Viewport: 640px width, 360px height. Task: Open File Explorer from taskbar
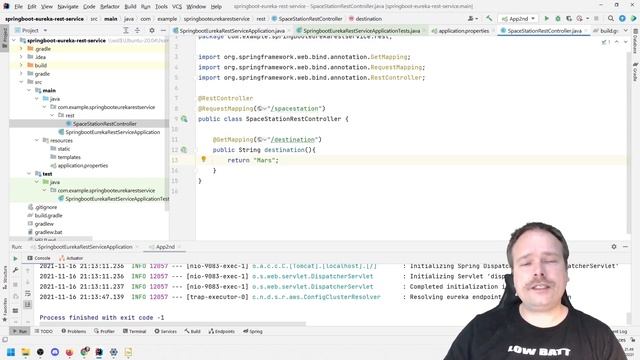(25, 352)
